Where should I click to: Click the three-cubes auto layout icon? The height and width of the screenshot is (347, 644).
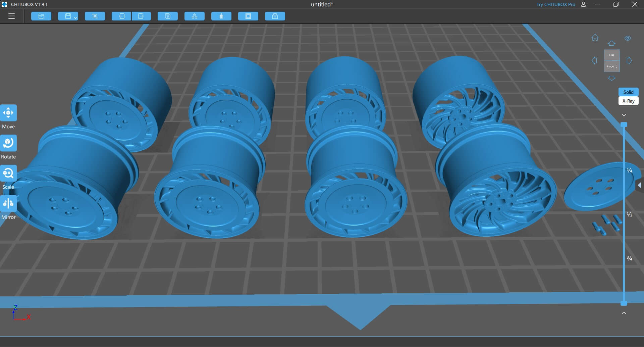point(195,16)
